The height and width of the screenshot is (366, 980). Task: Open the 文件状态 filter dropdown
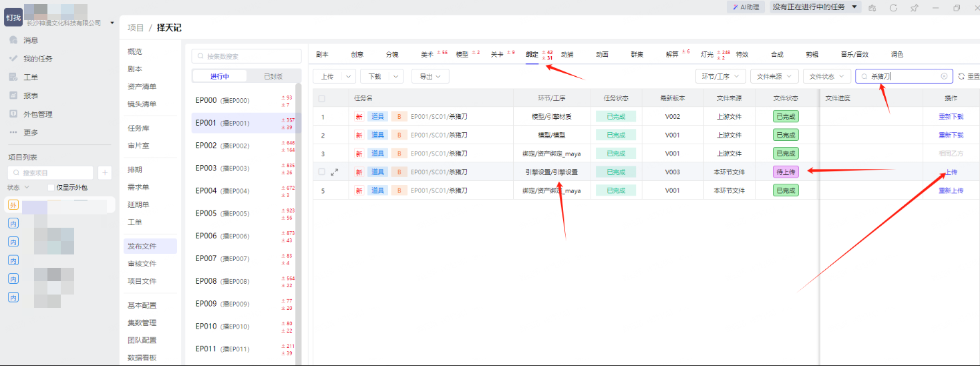(x=827, y=77)
